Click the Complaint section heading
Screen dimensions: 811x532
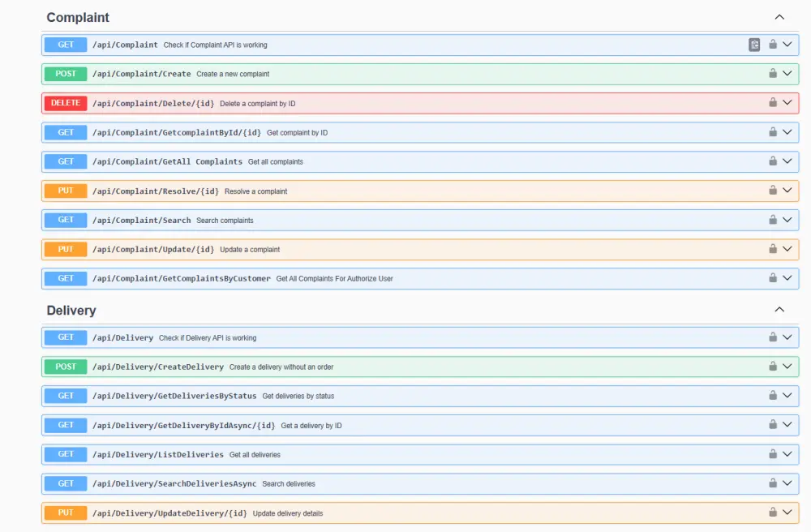point(78,17)
